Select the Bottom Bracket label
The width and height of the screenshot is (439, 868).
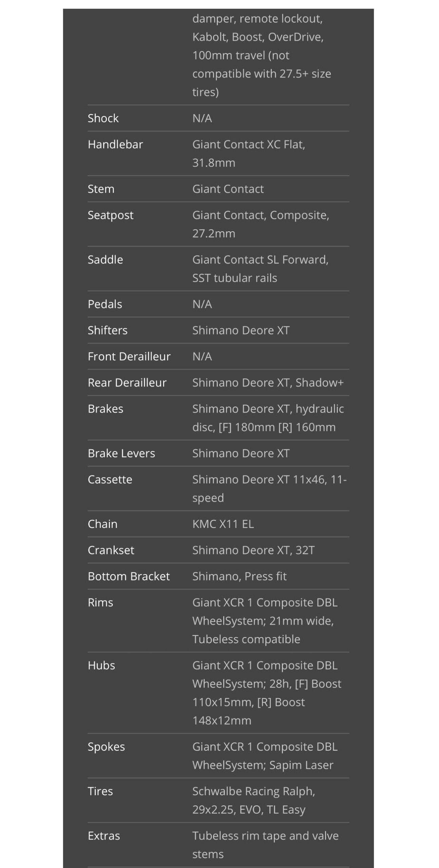click(x=129, y=576)
